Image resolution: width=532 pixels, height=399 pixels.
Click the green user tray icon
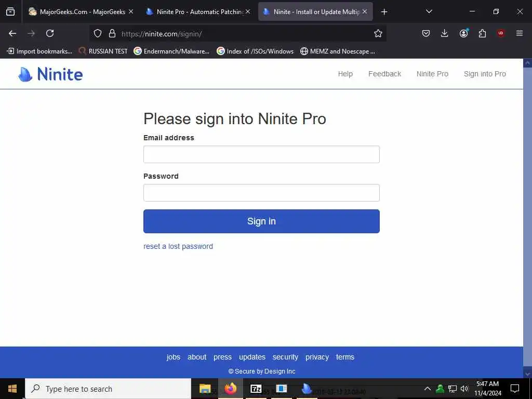click(x=440, y=389)
